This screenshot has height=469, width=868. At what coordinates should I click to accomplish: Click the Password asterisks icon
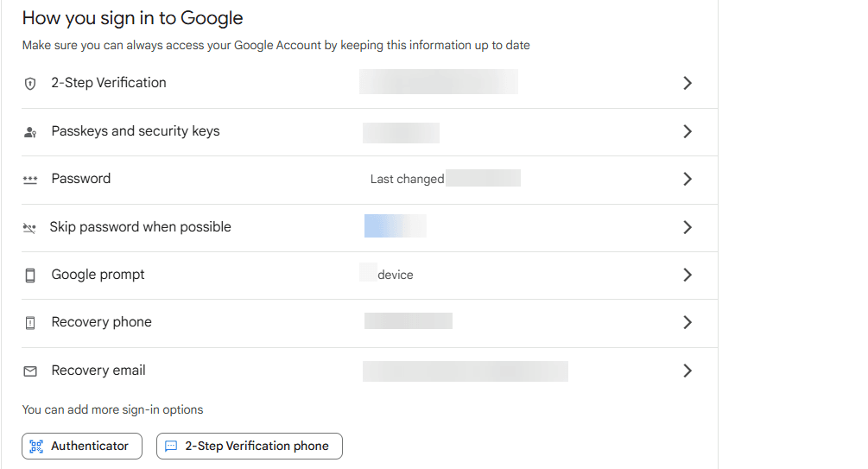pos(30,180)
